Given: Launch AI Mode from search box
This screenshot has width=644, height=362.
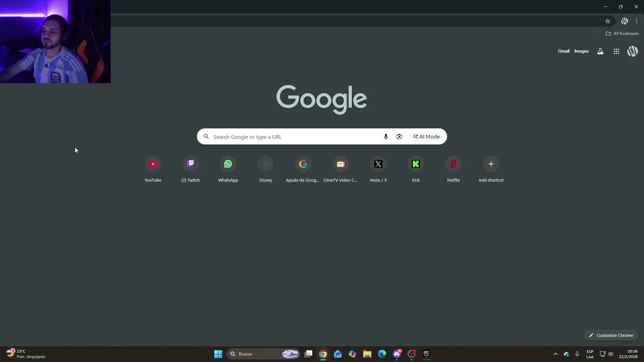Looking at the screenshot, I should pos(427,137).
